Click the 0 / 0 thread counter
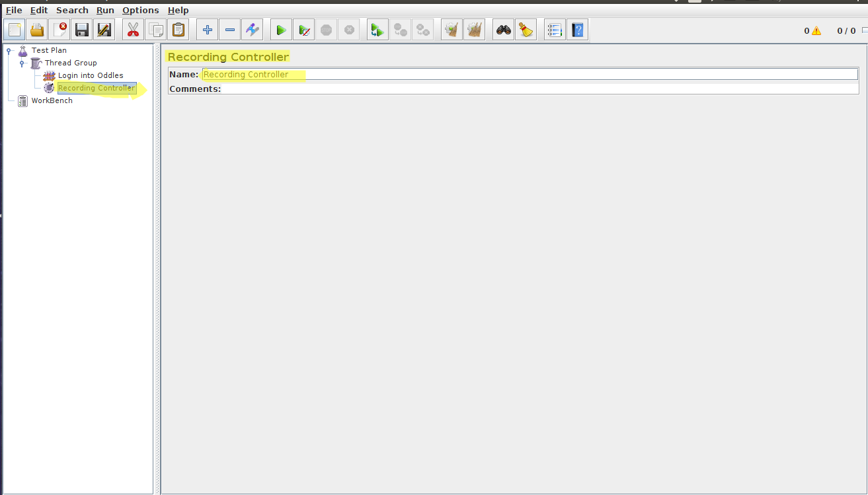868x495 pixels. tap(846, 30)
